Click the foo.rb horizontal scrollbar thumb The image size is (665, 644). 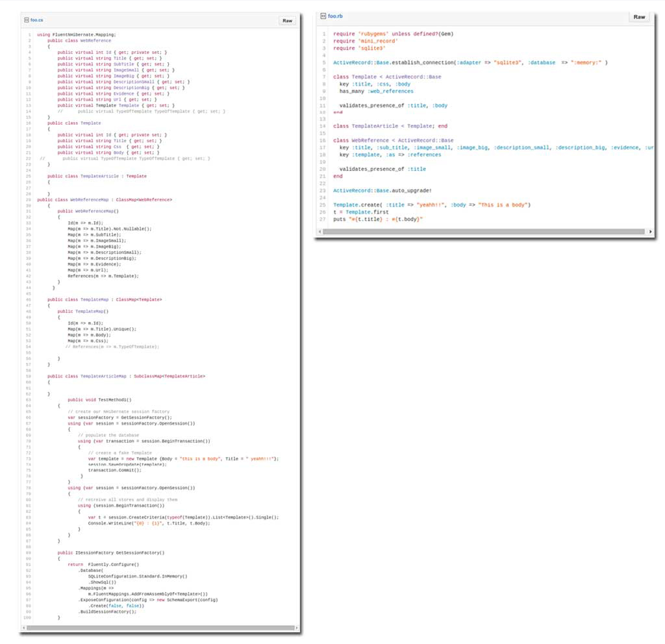481,231
